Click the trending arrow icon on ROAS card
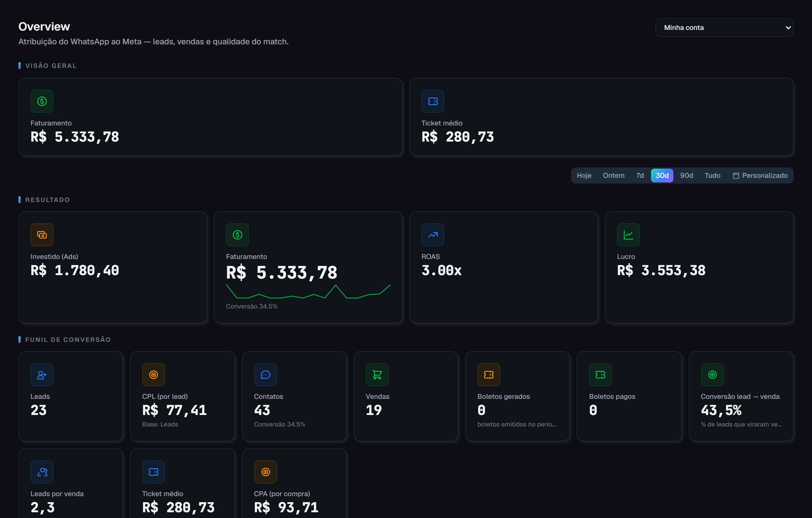 tap(433, 235)
